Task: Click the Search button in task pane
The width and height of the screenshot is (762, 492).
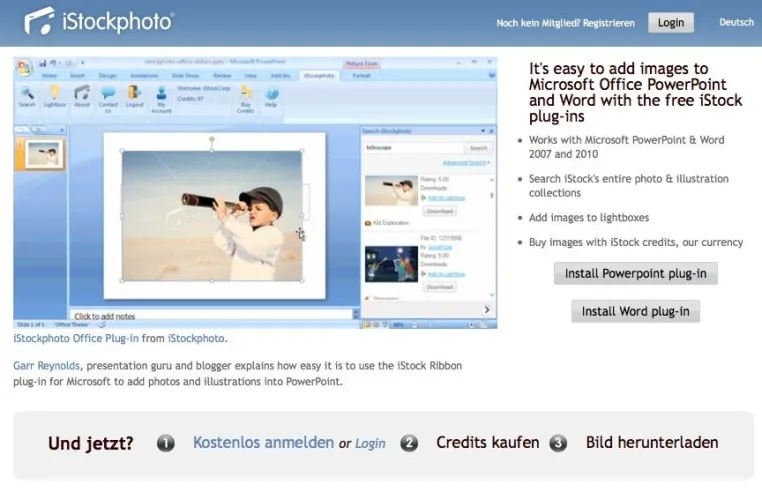Action: pos(479,148)
